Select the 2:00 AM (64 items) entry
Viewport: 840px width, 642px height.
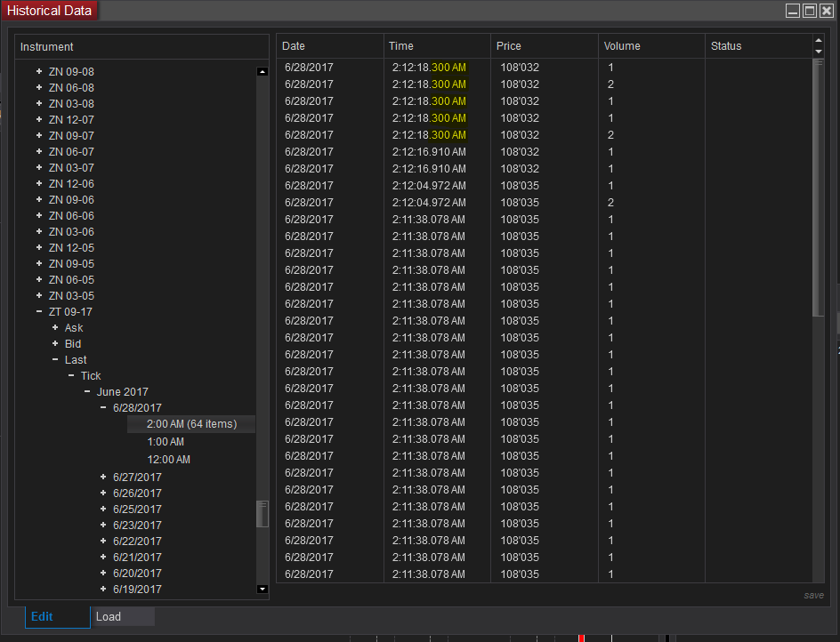[x=191, y=424]
